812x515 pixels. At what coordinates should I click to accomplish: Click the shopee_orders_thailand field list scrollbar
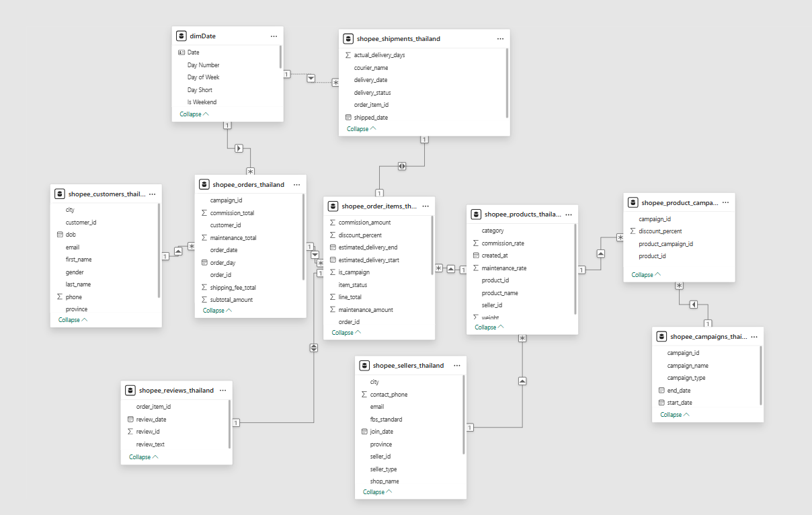(x=303, y=237)
